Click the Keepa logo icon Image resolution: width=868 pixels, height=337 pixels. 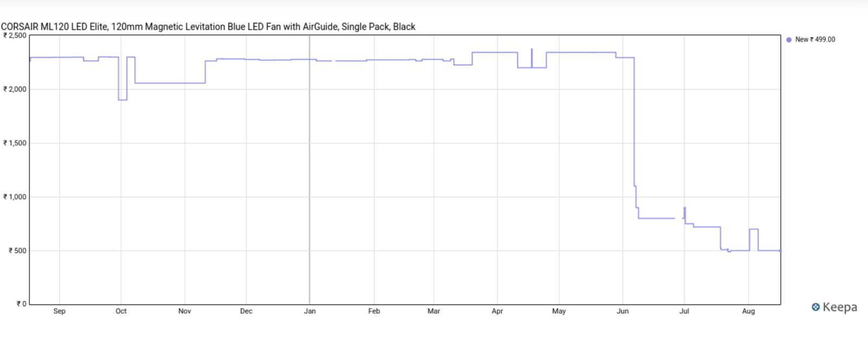click(x=815, y=307)
